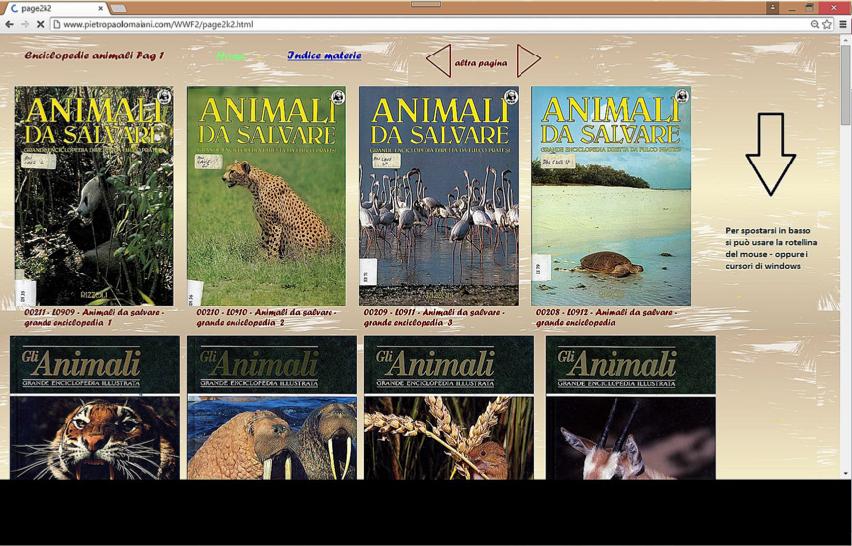Screen dimensions: 852x546
Task: Click the Chrome user profile button
Action: tap(773, 8)
